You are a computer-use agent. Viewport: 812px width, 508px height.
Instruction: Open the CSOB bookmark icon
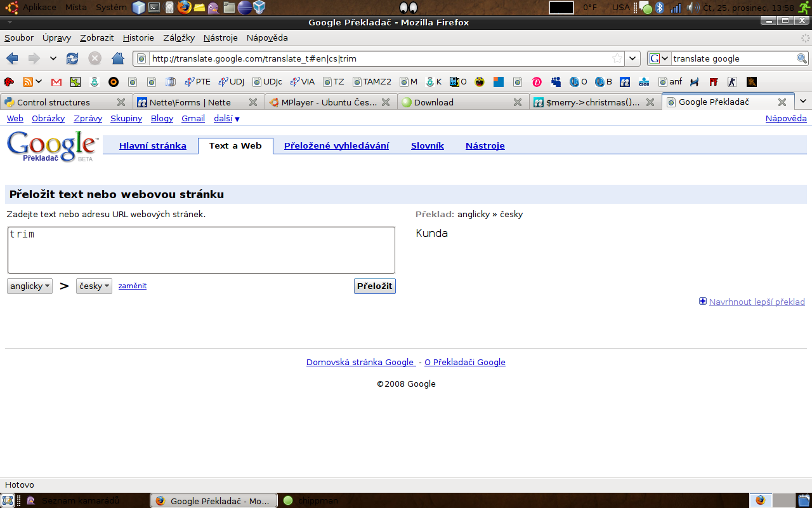tap(644, 82)
